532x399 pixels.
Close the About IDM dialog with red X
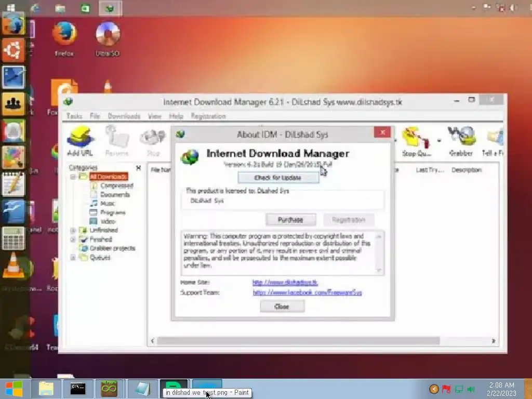coord(382,132)
